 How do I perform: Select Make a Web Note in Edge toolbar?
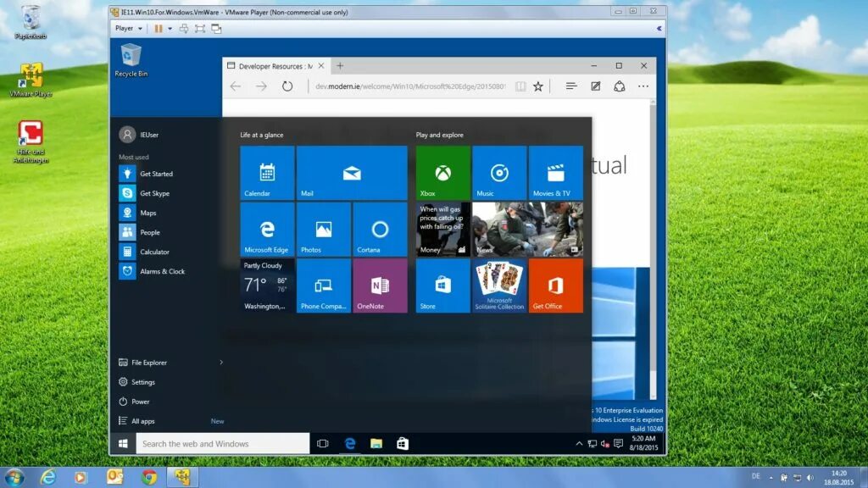pos(595,86)
